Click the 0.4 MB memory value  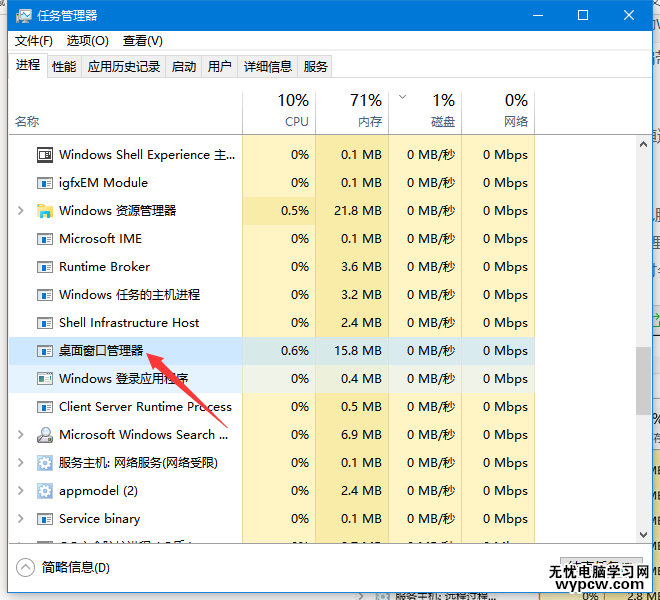[x=361, y=379]
